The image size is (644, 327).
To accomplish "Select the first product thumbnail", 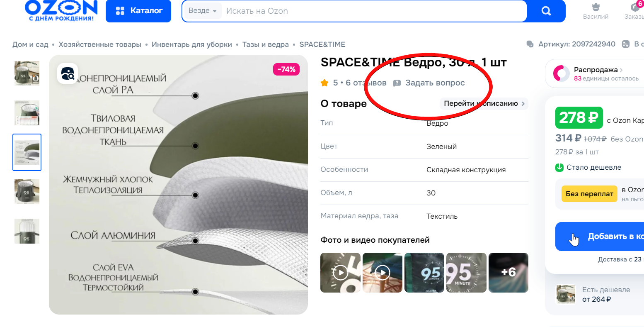I will 27,73.
